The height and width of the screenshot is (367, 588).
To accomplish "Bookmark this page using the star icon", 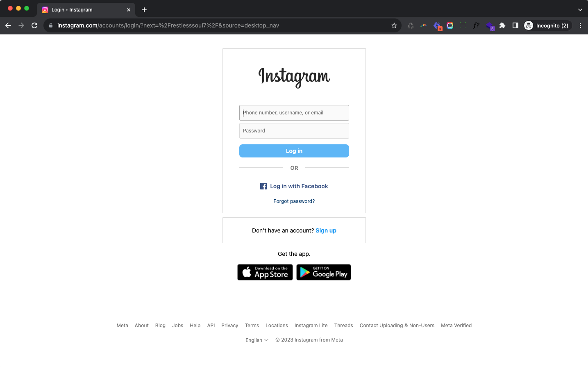I will (x=394, y=25).
